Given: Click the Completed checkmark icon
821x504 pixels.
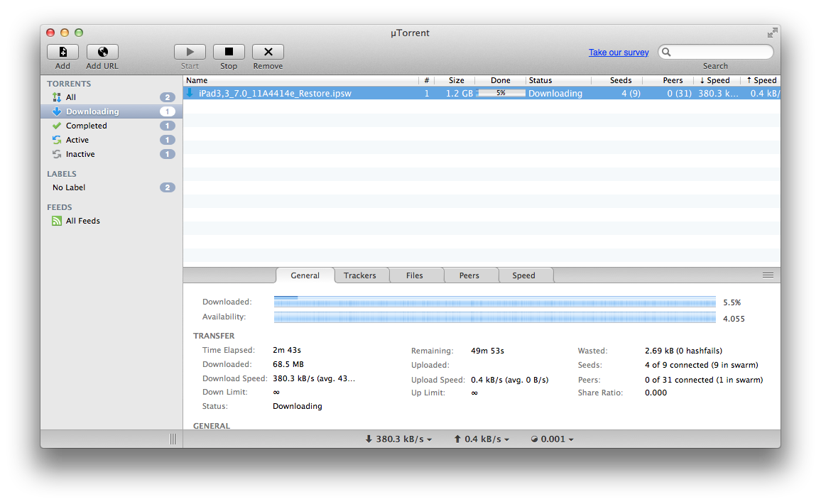Looking at the screenshot, I should [57, 126].
